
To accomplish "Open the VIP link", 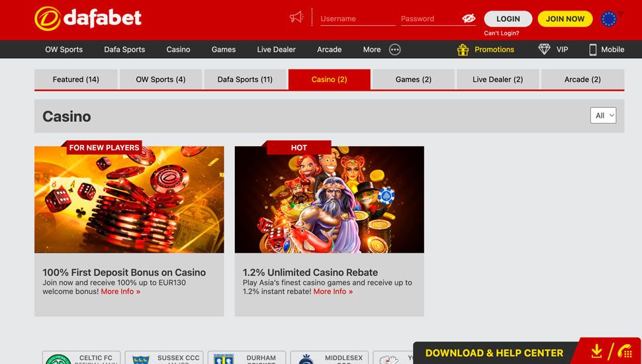I will [562, 50].
